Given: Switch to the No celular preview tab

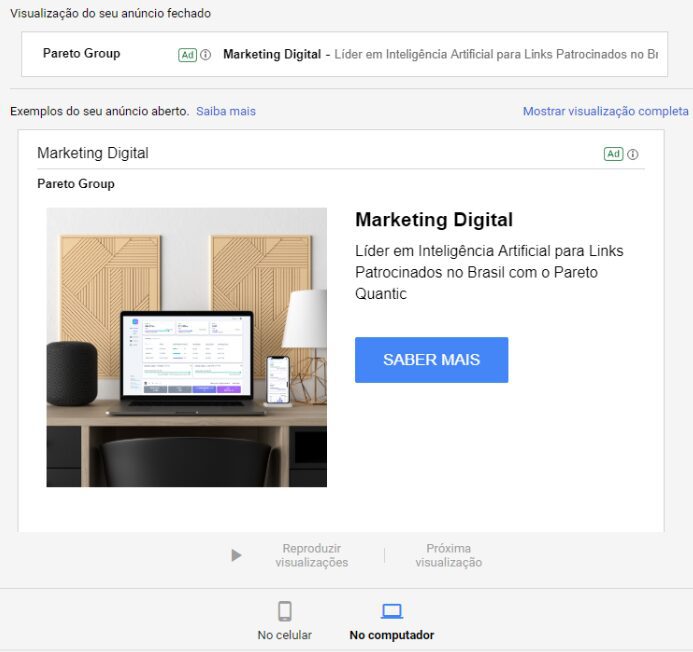Looking at the screenshot, I should [285, 635].
